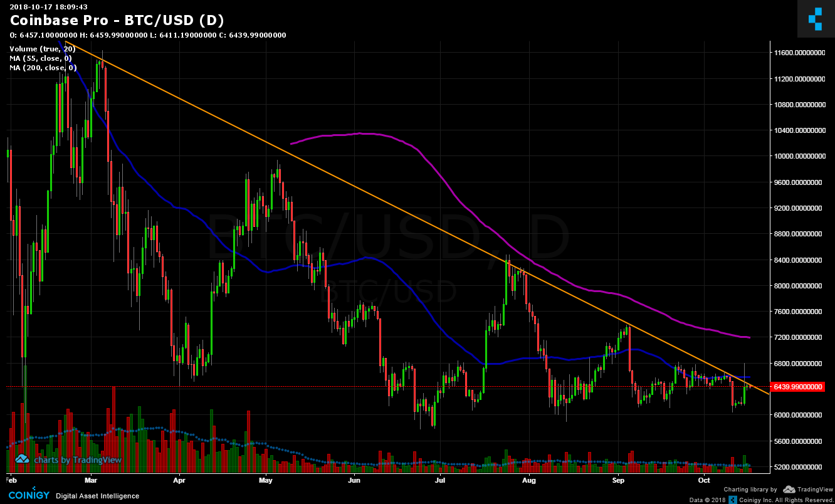Select the Volume (true, 20) indicator label
835x504 pixels.
click(x=42, y=48)
